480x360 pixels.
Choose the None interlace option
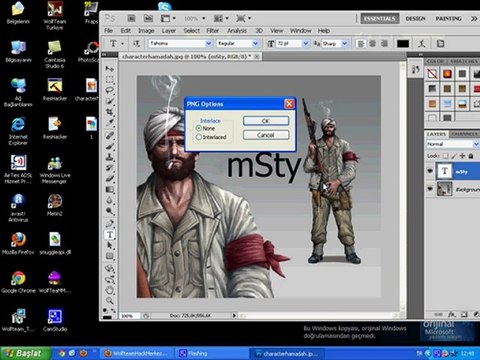(199, 128)
